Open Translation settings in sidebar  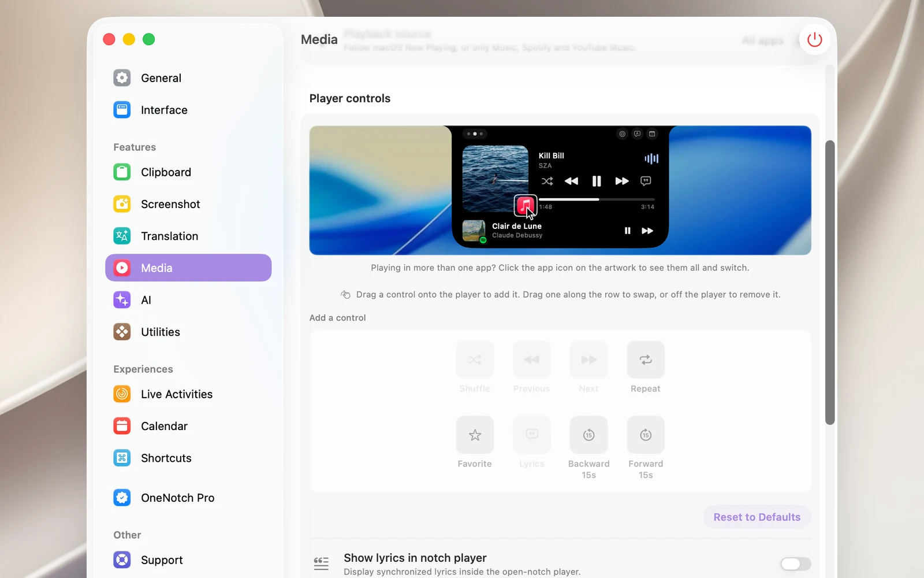[x=188, y=236]
